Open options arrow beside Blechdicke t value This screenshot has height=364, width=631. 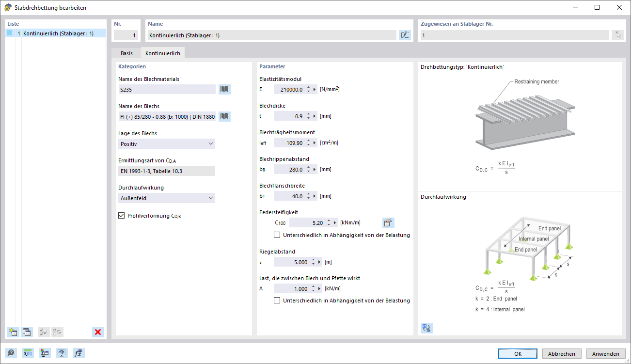pos(315,116)
